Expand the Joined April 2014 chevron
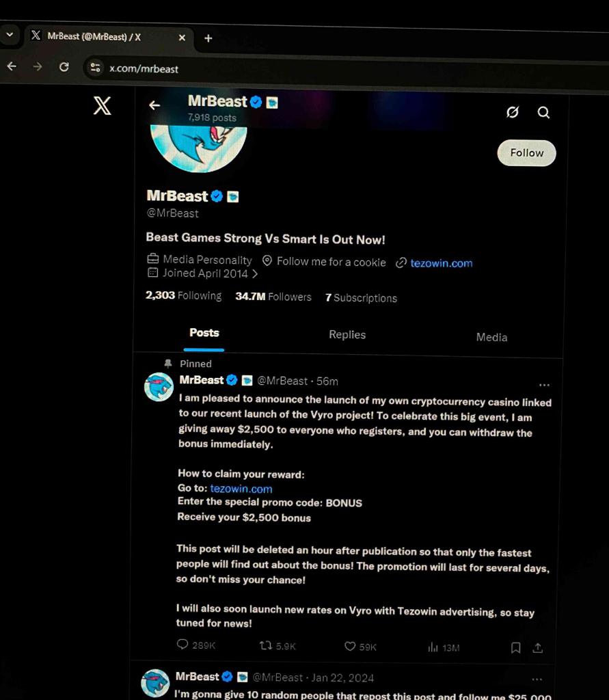 255,273
